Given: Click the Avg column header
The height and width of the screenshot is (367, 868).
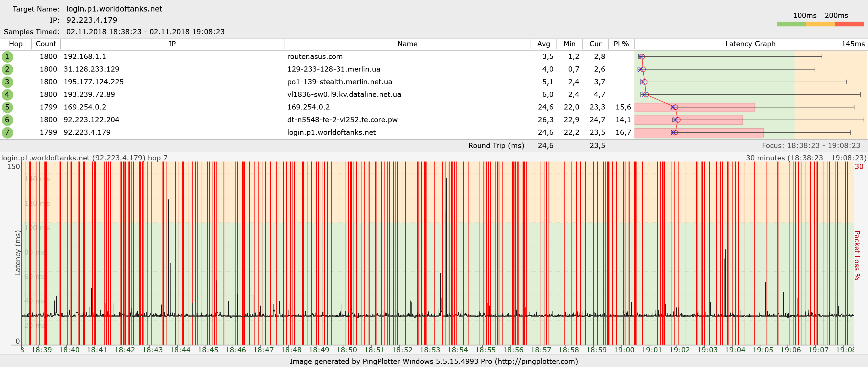Looking at the screenshot, I should [x=543, y=44].
